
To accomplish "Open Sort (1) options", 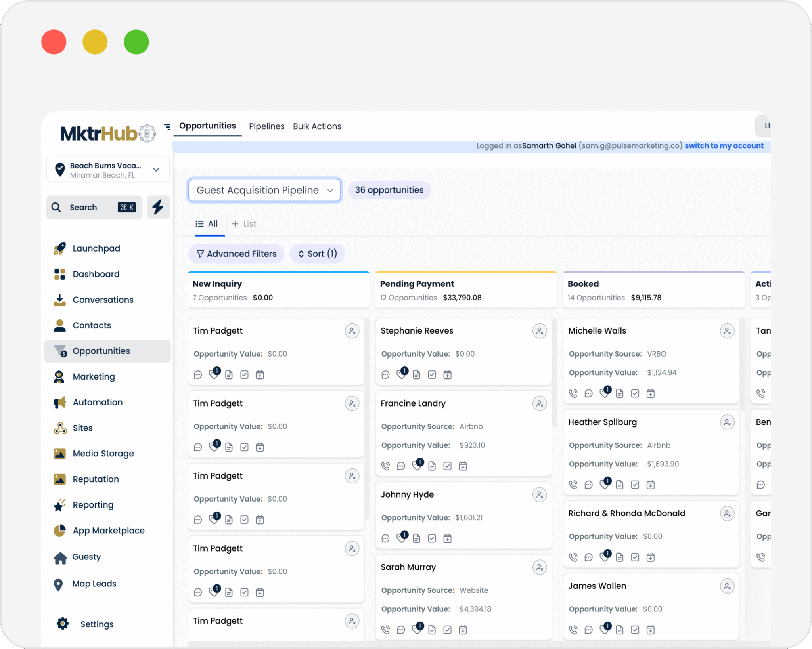I will [x=317, y=254].
